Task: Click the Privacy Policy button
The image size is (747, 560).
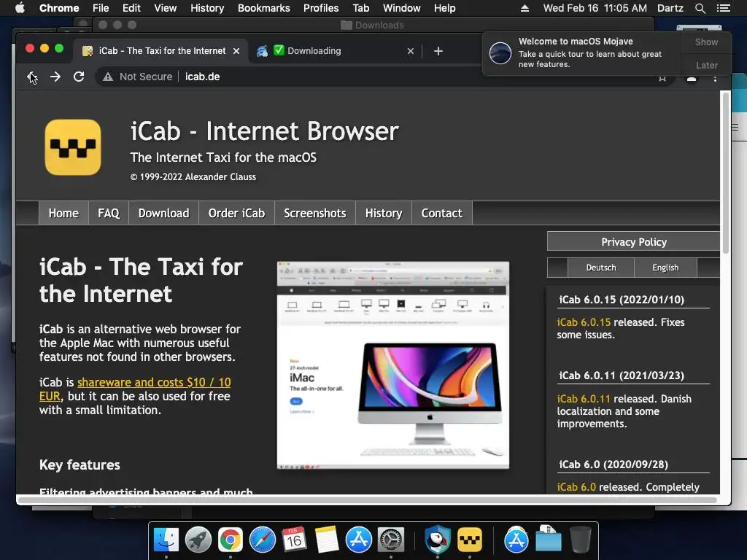Action: (x=634, y=242)
